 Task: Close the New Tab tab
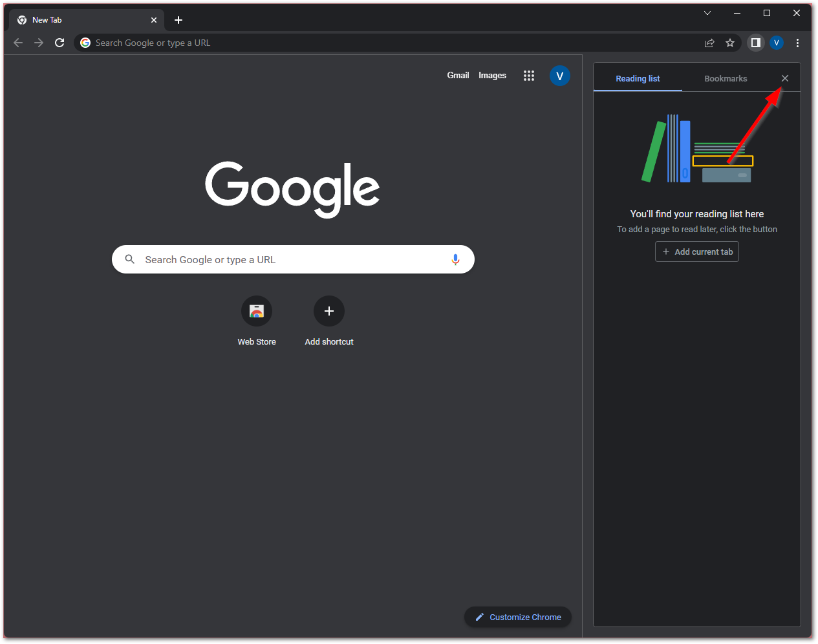tap(154, 20)
